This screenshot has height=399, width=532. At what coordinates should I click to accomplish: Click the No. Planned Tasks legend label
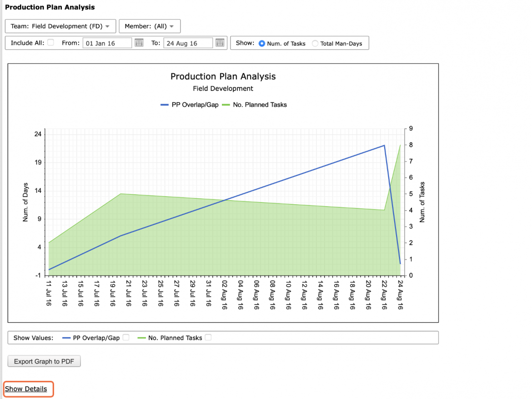[x=260, y=105]
